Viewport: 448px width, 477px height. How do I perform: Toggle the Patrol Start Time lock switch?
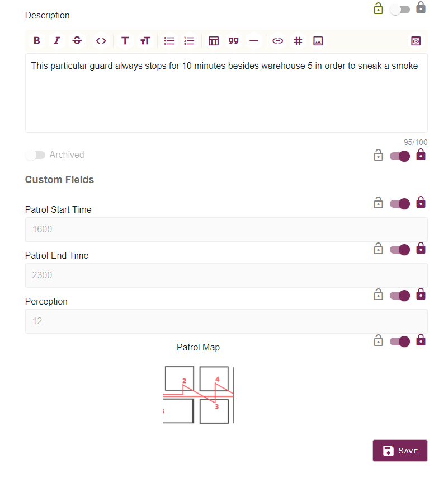pyautogui.click(x=400, y=204)
